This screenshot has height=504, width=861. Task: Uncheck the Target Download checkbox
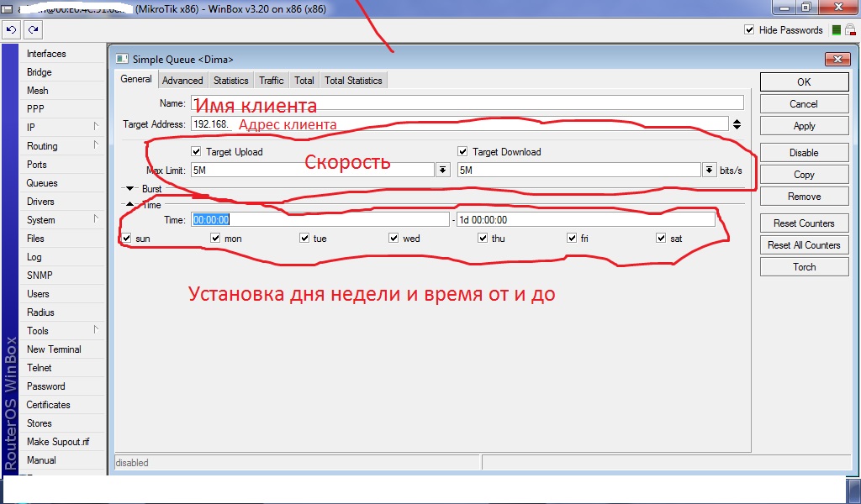[462, 151]
